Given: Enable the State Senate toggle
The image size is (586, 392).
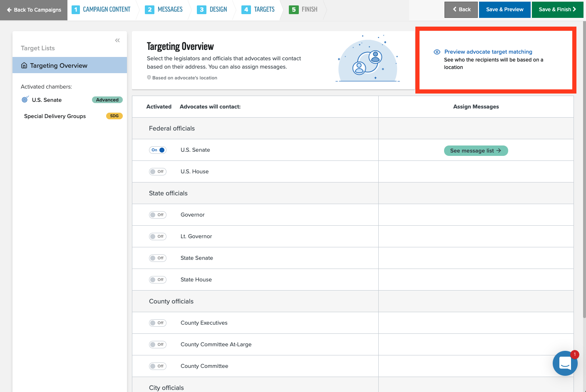Looking at the screenshot, I should tap(158, 258).
